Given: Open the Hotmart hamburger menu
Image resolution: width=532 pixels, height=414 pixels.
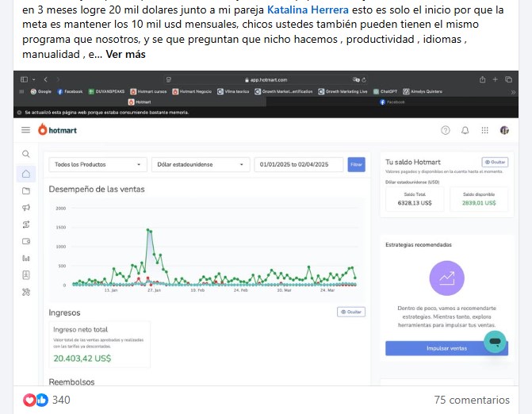Looking at the screenshot, I should (26, 130).
